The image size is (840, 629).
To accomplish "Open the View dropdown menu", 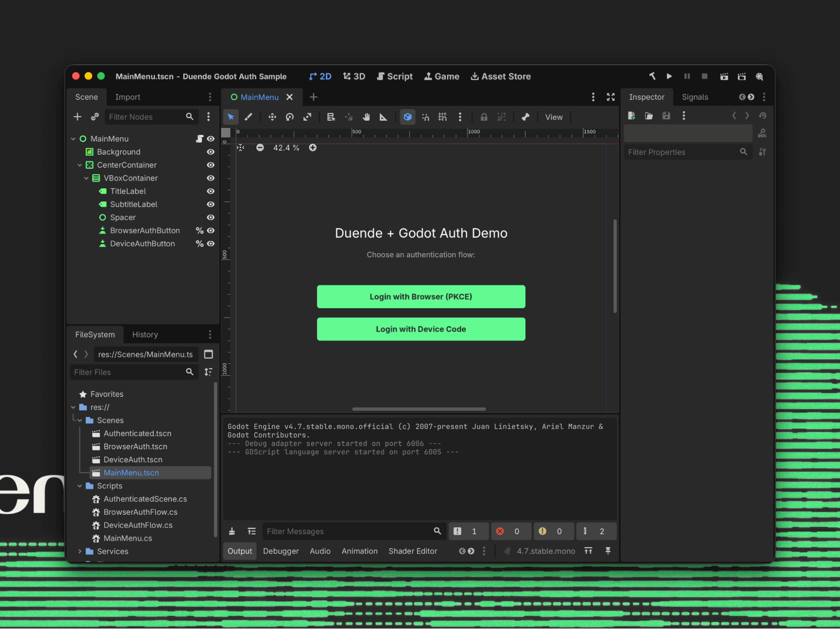I will point(554,117).
